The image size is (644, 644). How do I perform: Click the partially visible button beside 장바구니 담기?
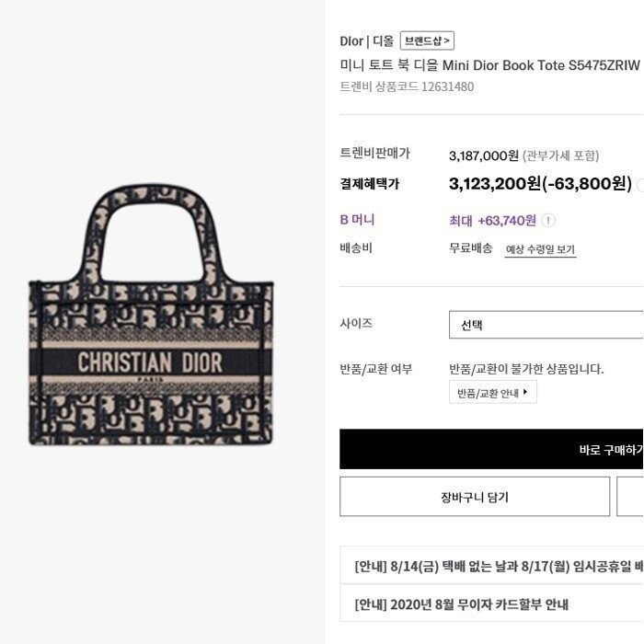(x=630, y=497)
